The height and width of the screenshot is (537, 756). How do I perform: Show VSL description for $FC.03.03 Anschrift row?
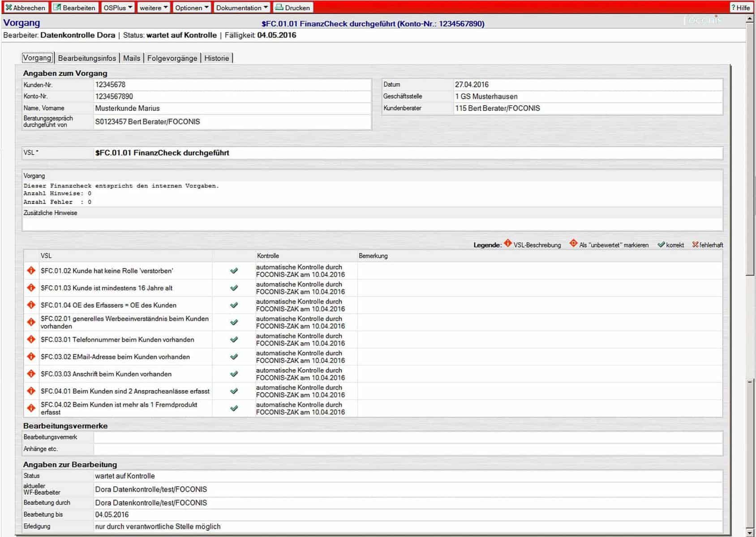coord(31,374)
